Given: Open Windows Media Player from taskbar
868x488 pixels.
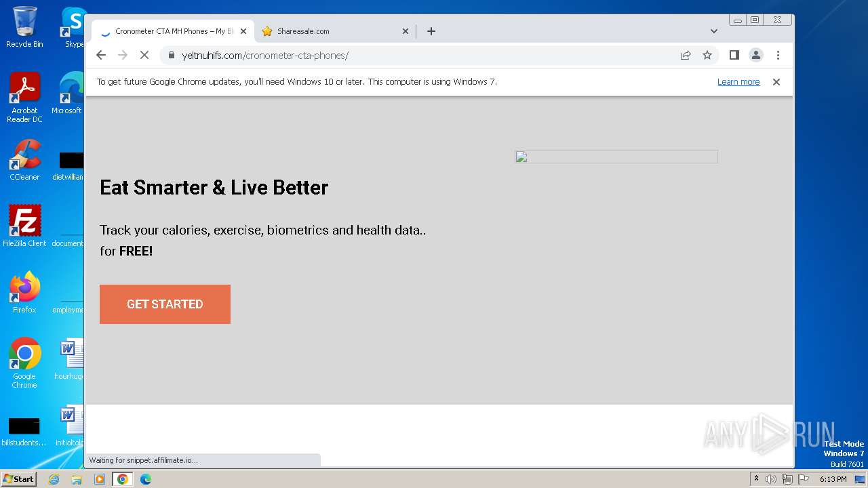Looking at the screenshot, I should click(100, 479).
